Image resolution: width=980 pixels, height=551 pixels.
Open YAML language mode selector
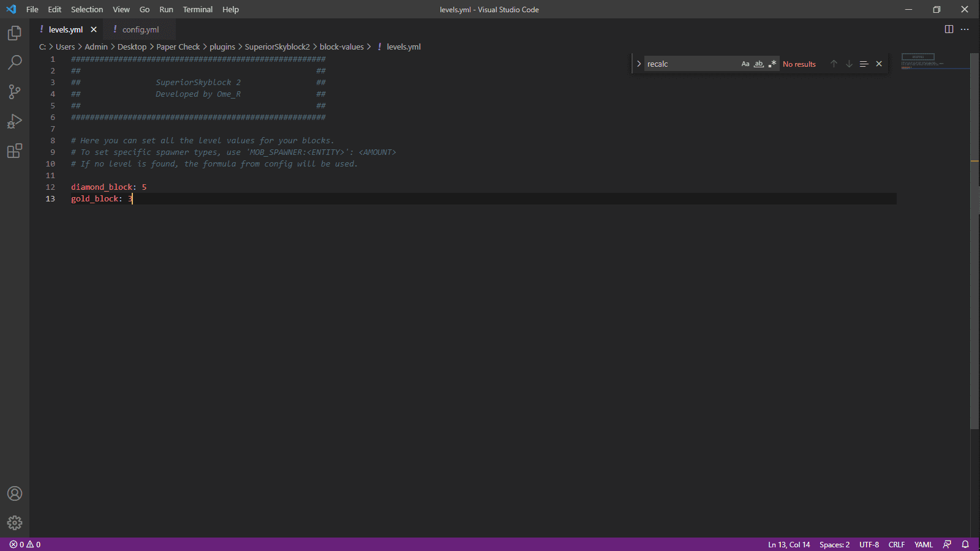923,544
